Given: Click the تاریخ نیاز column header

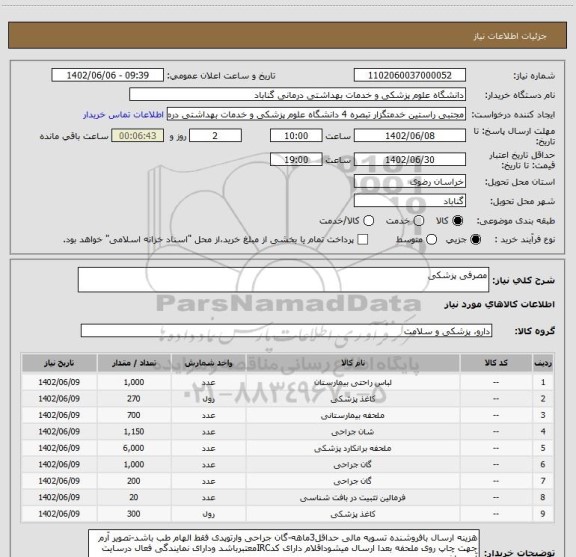Looking at the screenshot, I should pyautogui.click(x=59, y=363).
